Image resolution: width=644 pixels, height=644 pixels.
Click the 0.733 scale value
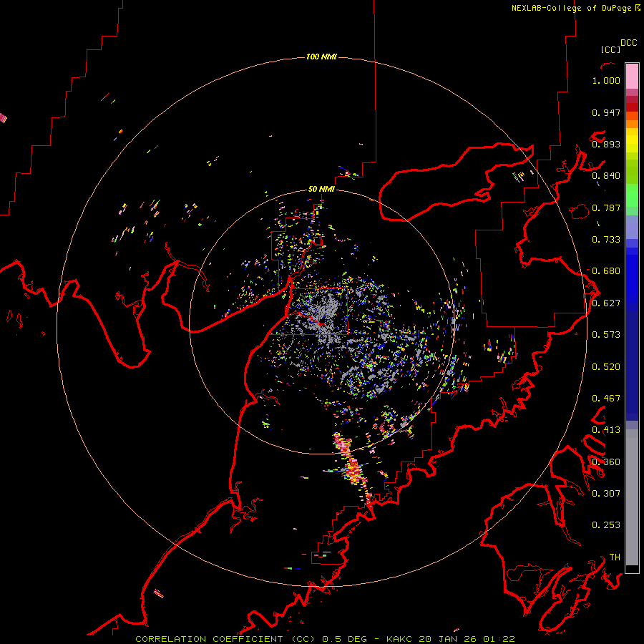pyautogui.click(x=606, y=240)
